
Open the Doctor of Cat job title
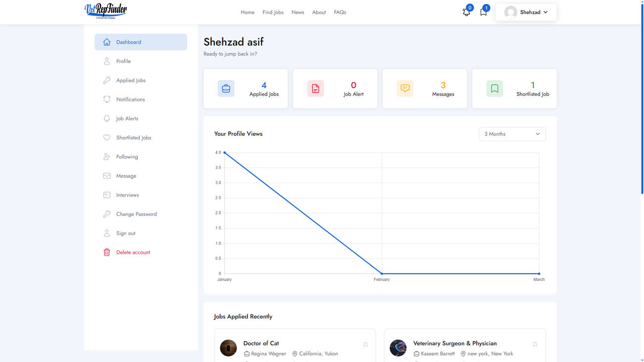coord(261,343)
